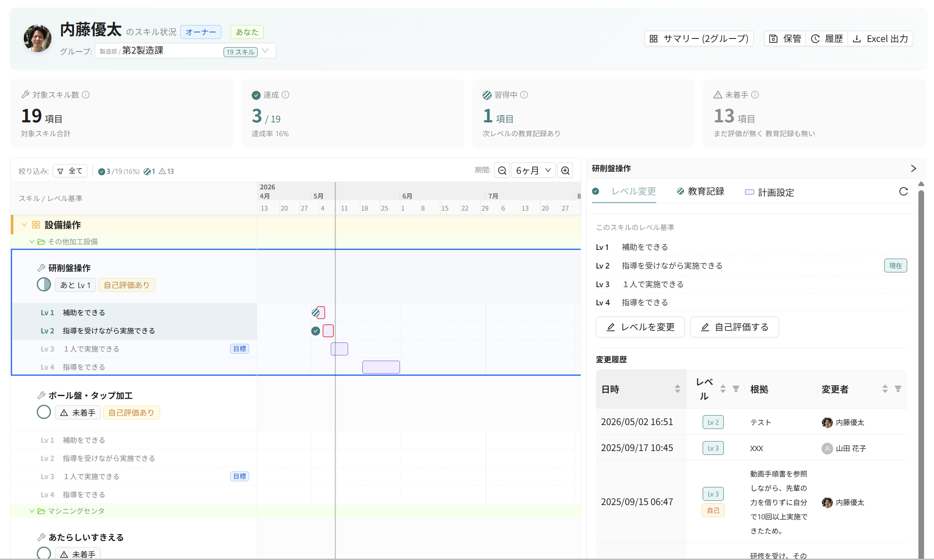Viewport: 934px width, 560px height.
Task: Collapse the その他加工設備 folder
Action: click(x=32, y=242)
